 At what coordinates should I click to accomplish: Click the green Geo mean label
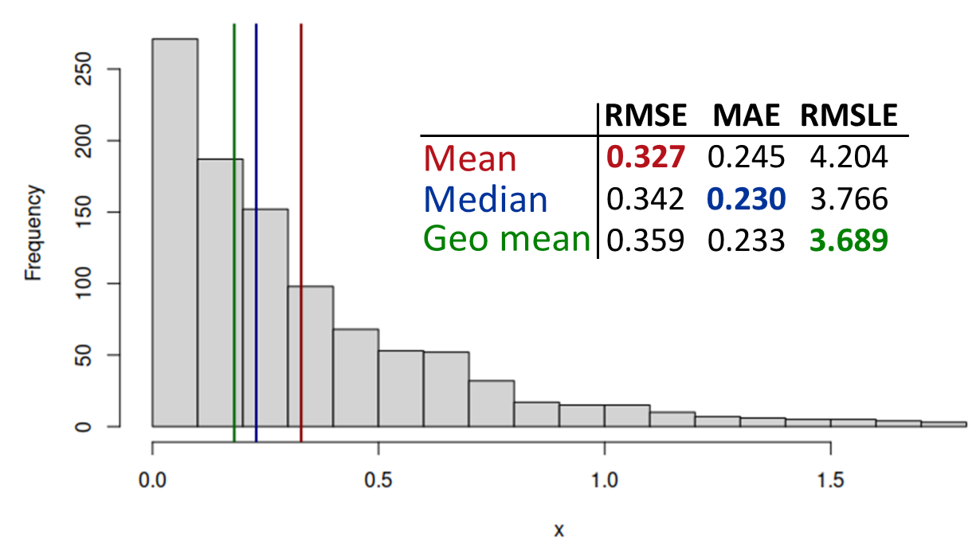click(507, 239)
